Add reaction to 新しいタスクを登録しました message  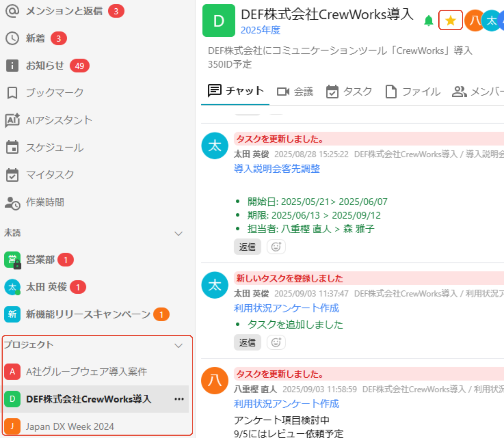pos(276,343)
